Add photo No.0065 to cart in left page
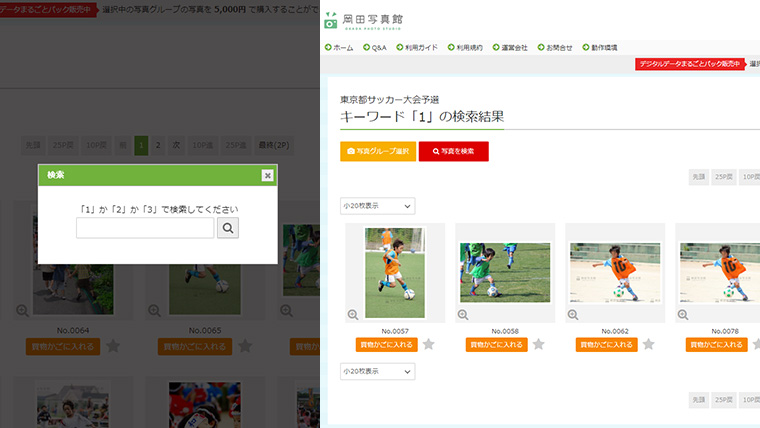The width and height of the screenshot is (760, 428). [x=195, y=347]
